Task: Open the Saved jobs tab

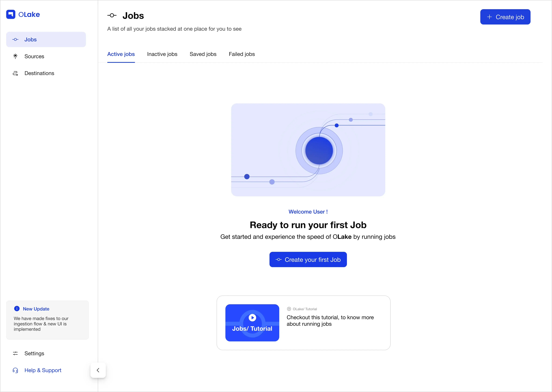Action: pyautogui.click(x=203, y=54)
